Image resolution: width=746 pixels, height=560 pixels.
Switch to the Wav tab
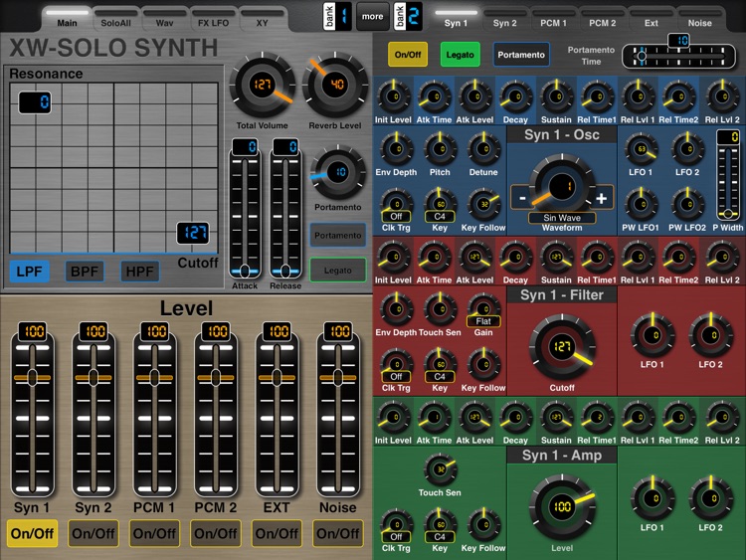(164, 20)
